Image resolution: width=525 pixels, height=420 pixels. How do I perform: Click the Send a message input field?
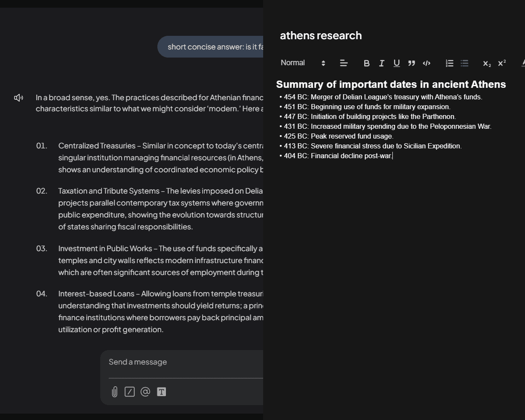pos(183,362)
